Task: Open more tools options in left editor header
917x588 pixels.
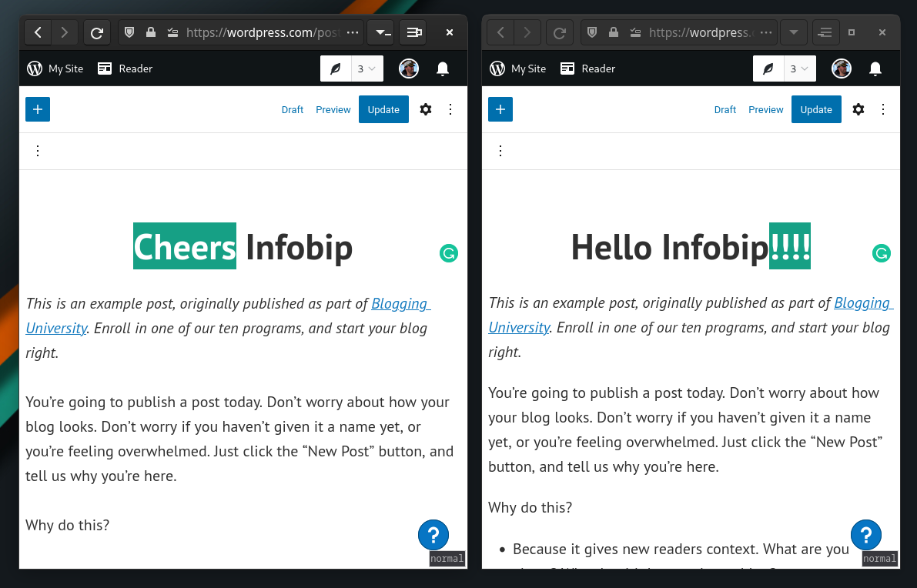Action: pos(450,109)
